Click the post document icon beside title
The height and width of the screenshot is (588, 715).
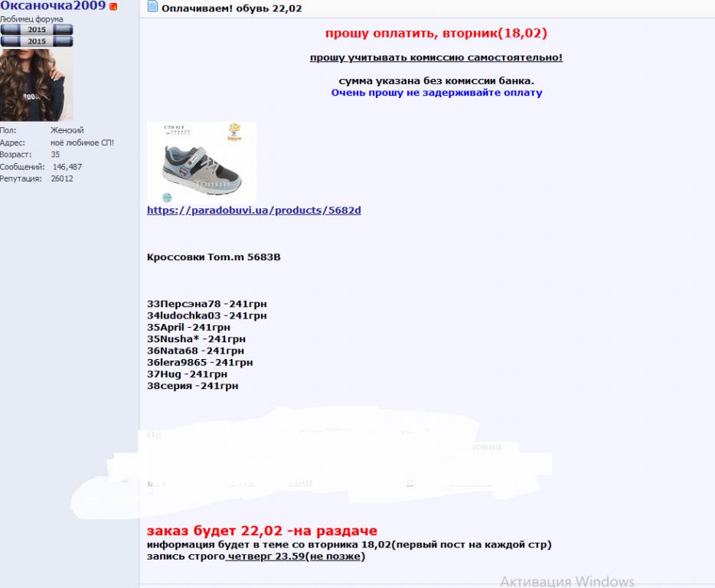click(x=153, y=6)
